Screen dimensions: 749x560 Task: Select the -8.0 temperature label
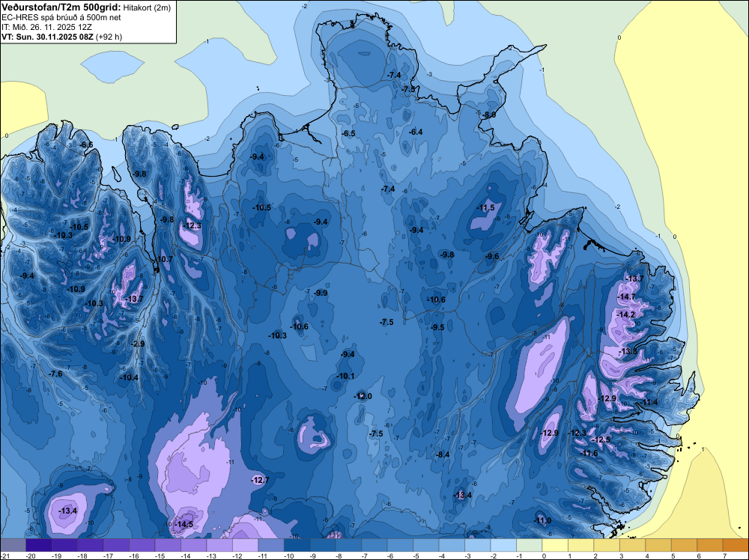(x=489, y=115)
